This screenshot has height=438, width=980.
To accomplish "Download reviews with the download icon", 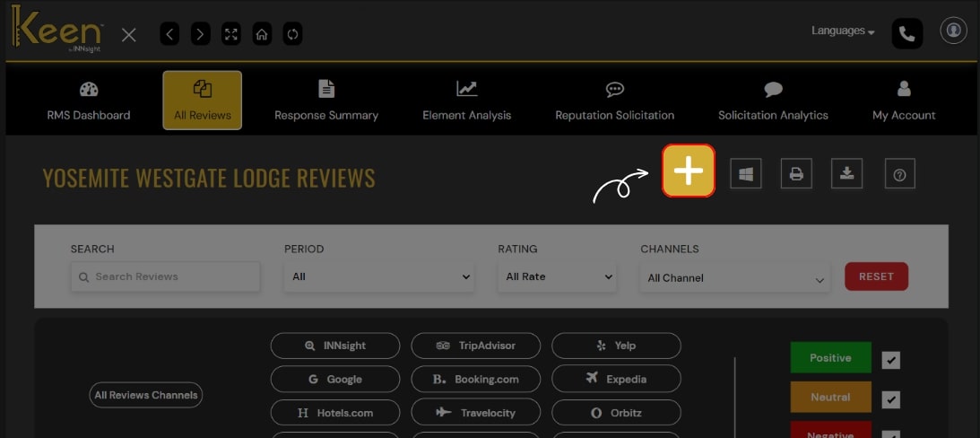I will [847, 173].
